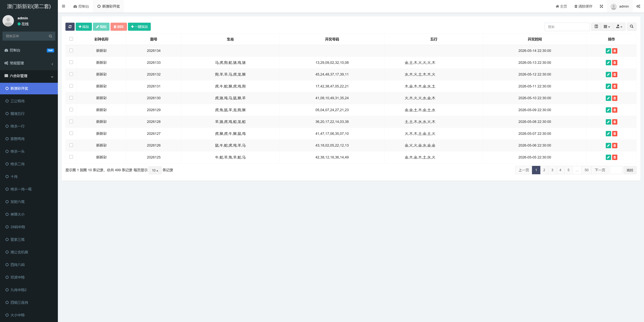Toggle the table card view icon
The image size is (644, 322).
pyautogui.click(x=596, y=27)
